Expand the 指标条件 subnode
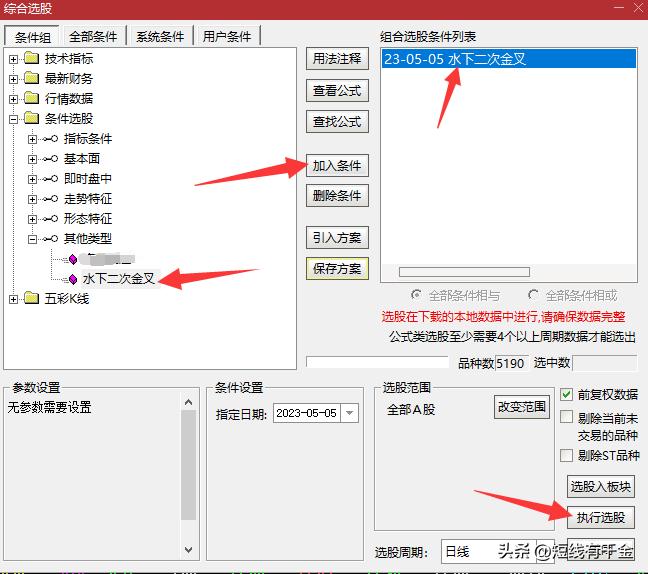 (32, 139)
